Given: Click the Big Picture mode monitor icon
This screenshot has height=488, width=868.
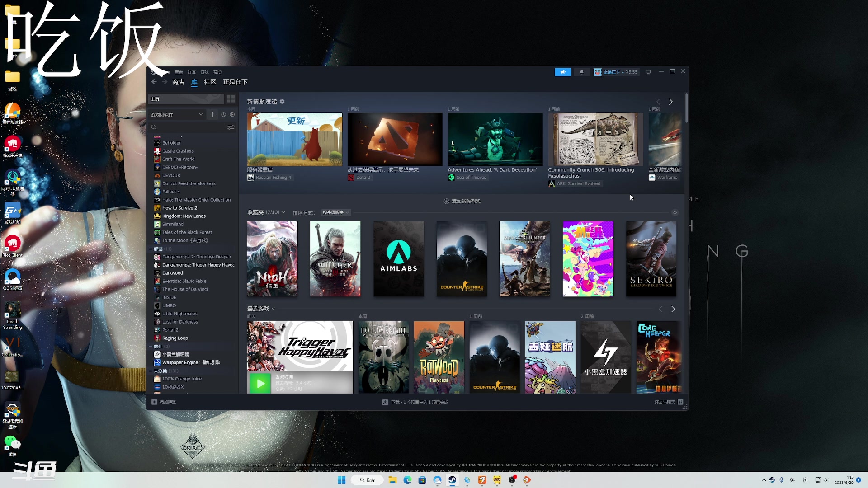Looking at the screenshot, I should (x=648, y=72).
